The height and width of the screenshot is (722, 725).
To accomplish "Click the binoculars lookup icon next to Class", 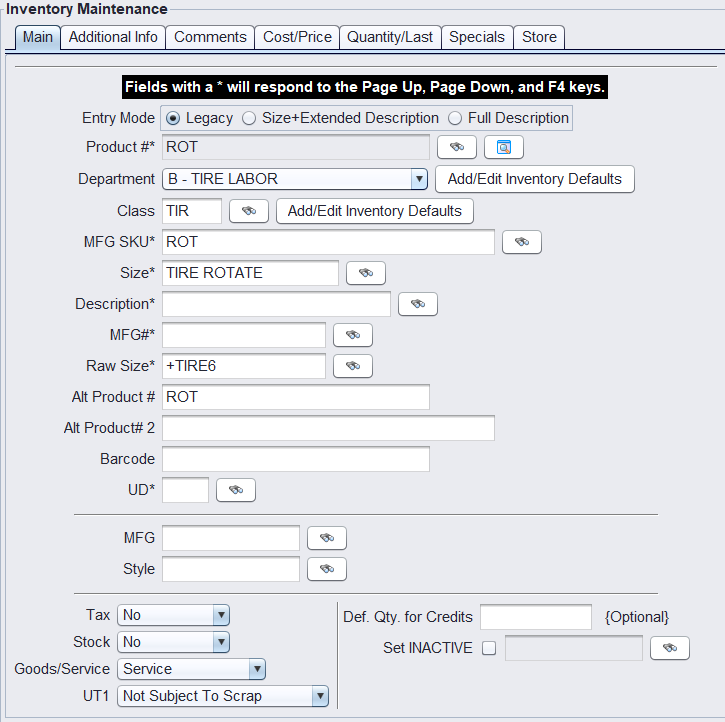I will click(249, 211).
